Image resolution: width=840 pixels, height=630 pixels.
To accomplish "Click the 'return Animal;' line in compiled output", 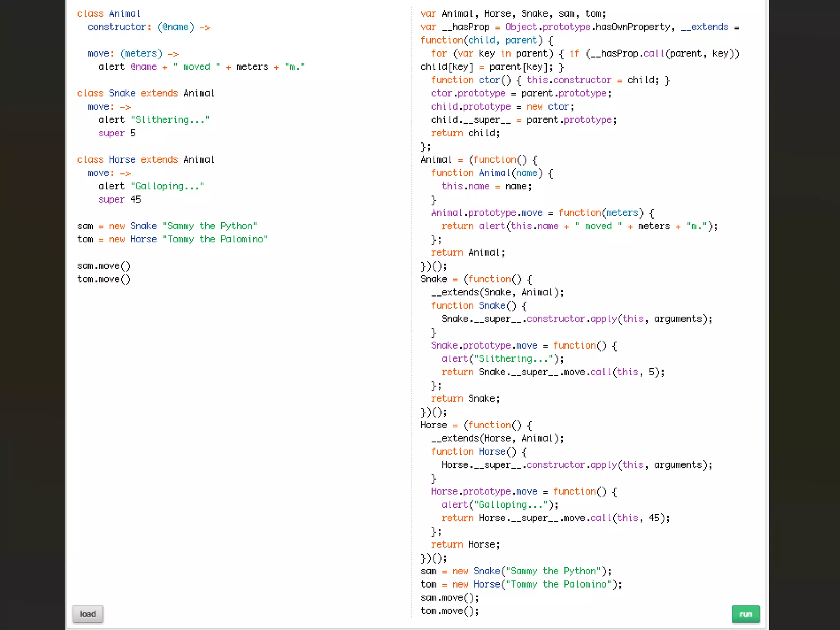I will [x=468, y=253].
